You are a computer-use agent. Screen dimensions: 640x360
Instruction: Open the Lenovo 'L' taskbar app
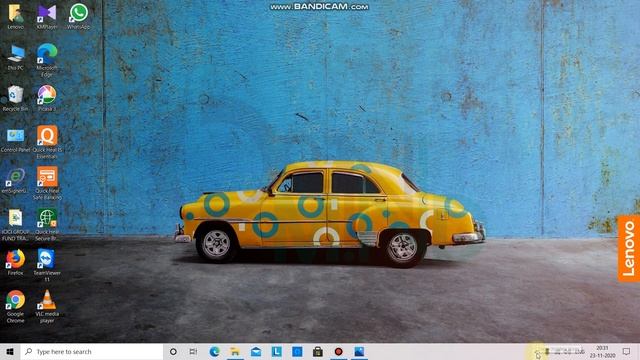[277, 351]
